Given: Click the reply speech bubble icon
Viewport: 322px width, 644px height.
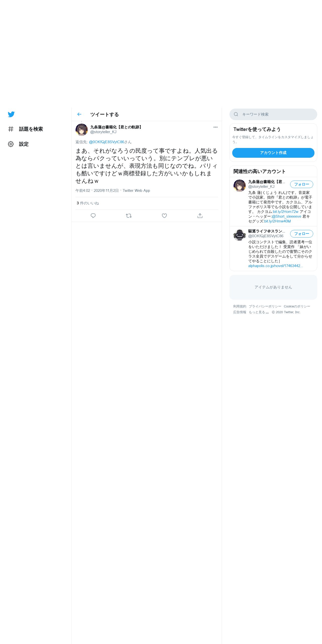Looking at the screenshot, I should 93,216.
